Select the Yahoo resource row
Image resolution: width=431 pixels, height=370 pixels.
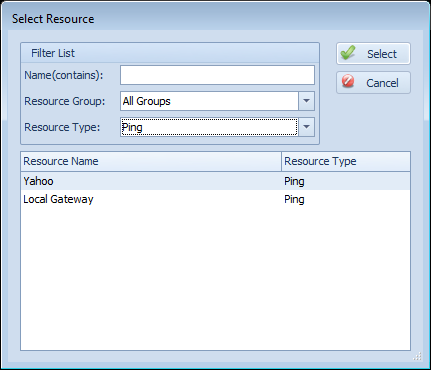(215, 181)
